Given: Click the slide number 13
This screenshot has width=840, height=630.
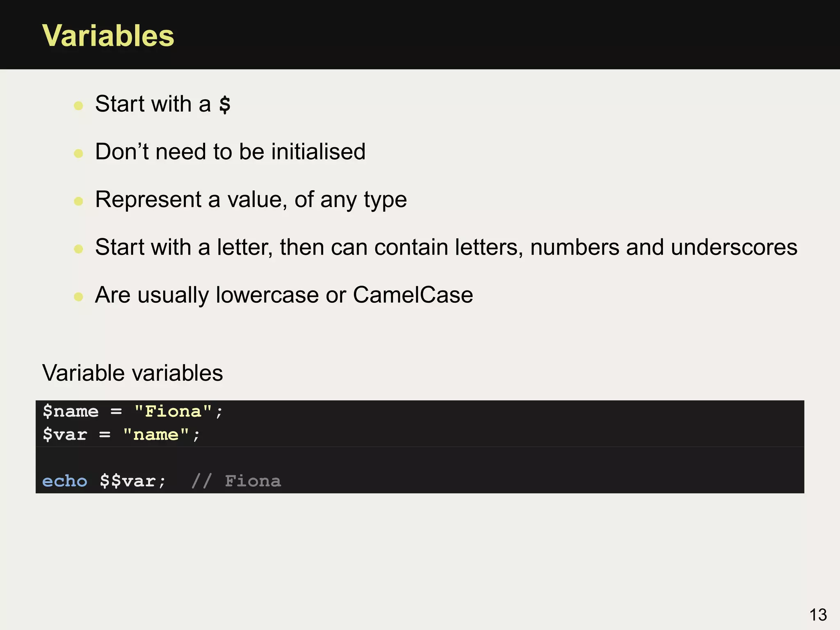Looking at the screenshot, I should tap(818, 615).
